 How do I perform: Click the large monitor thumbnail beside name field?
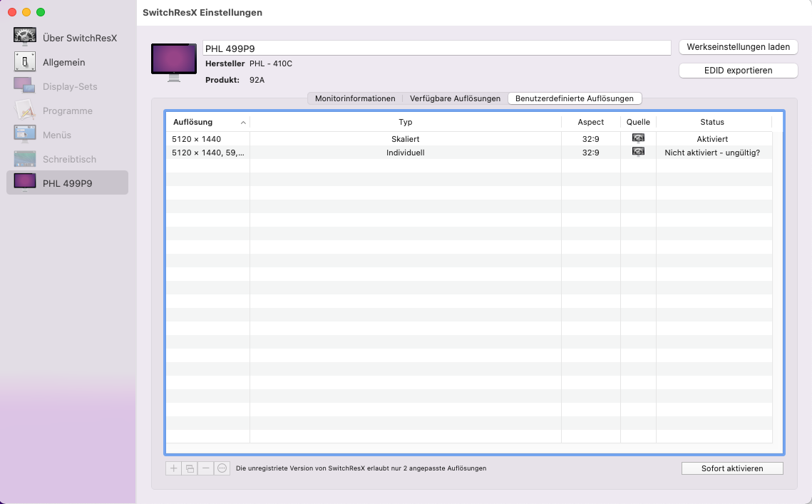pos(174,62)
